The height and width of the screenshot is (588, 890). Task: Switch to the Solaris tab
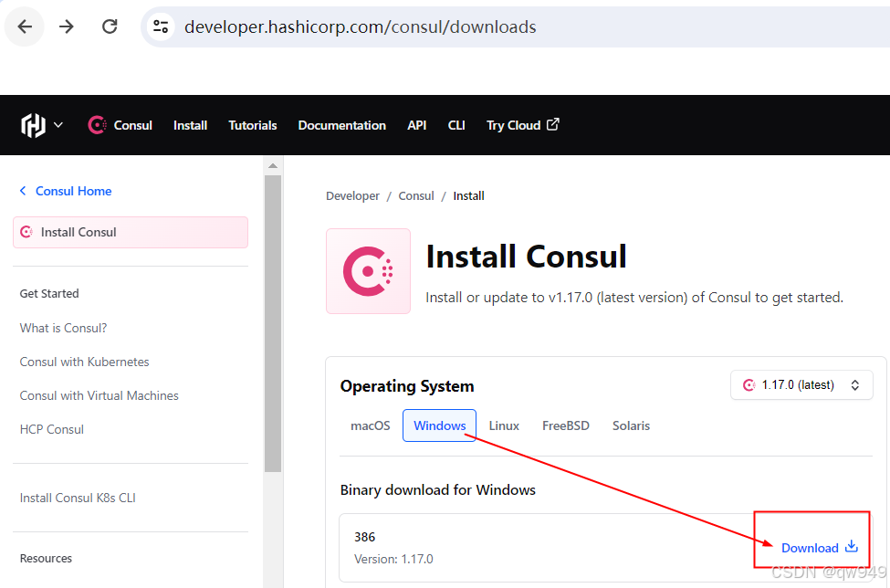pos(631,425)
